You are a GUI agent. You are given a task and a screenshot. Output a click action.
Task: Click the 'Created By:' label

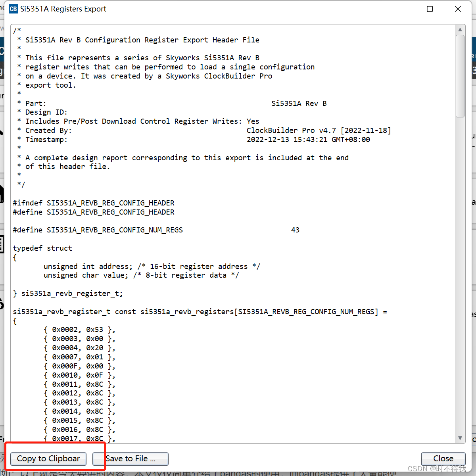click(48, 131)
